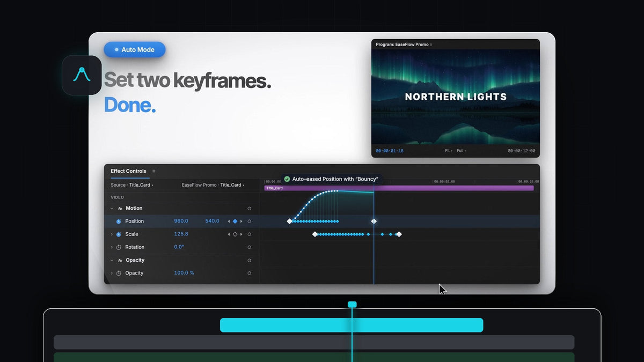Expand the Scale property
This screenshot has width=644, height=362.
[112, 234]
